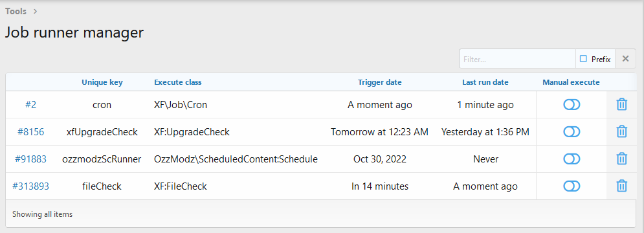Viewport: 644px width, 233px height.
Task: Select job #91883 link
Action: 31,159
